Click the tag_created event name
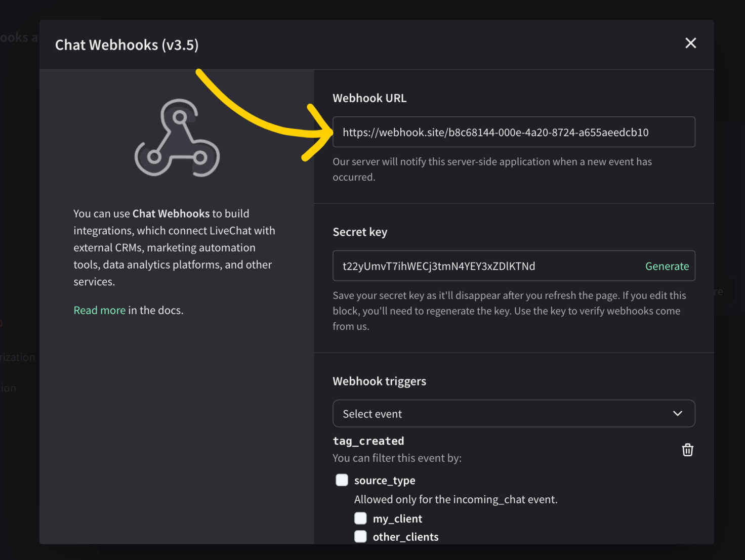Viewport: 745px width, 560px height. [x=368, y=441]
